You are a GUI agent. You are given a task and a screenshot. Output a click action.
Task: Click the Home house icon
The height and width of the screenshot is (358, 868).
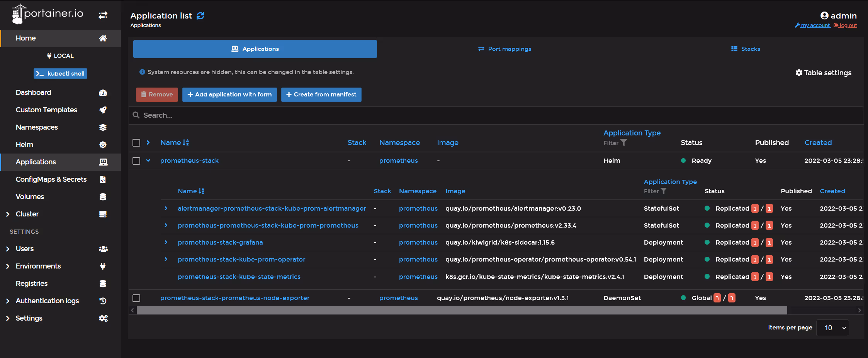(x=103, y=38)
